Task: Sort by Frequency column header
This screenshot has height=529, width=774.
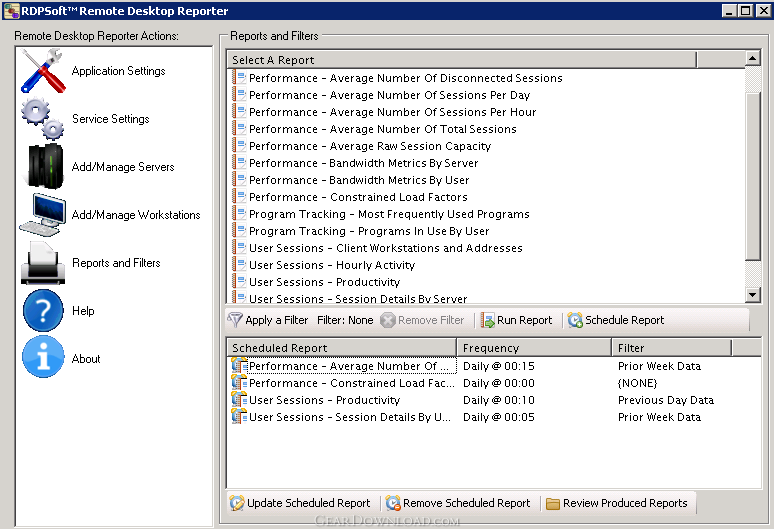Action: [534, 348]
